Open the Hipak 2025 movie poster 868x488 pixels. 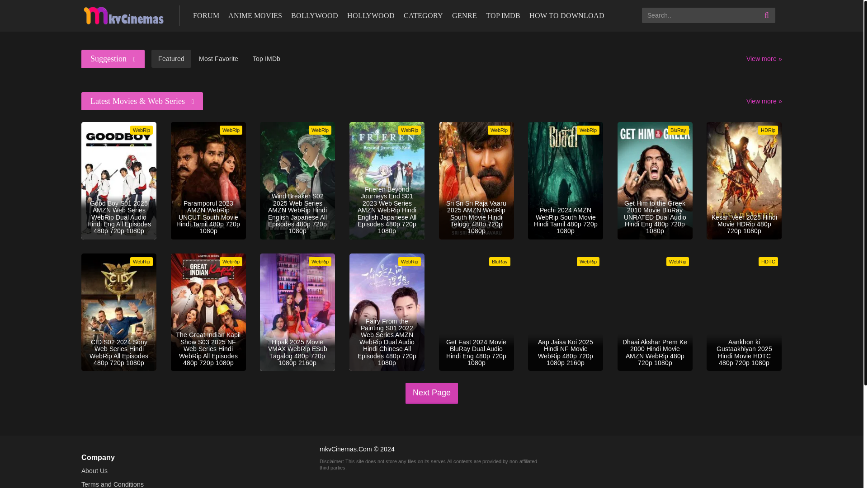(x=297, y=312)
